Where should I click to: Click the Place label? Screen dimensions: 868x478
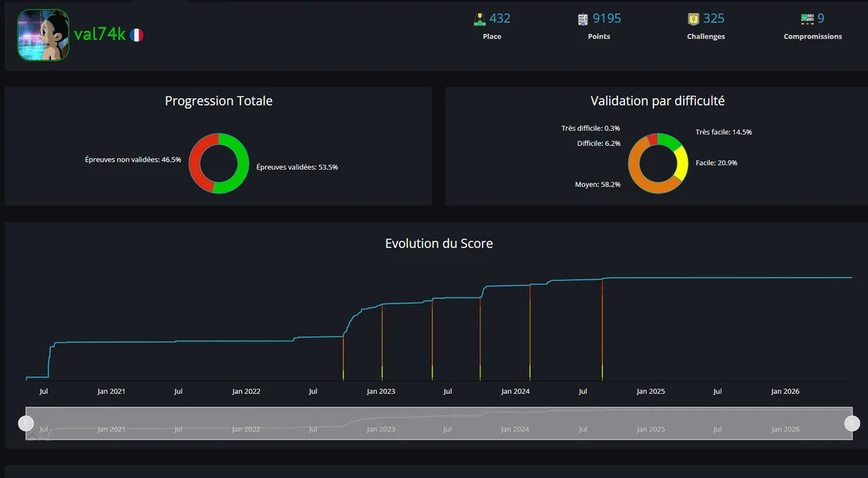492,36
